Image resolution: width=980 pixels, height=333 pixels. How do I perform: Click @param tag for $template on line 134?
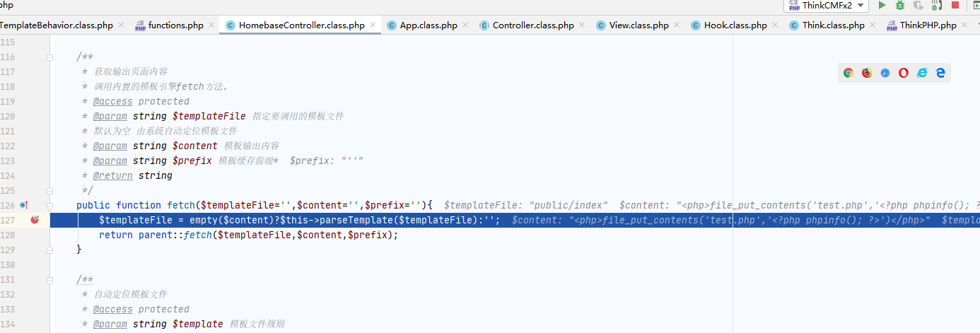pyautogui.click(x=110, y=324)
